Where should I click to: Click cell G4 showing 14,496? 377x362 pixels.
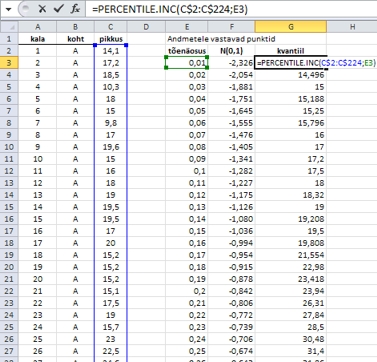pyautogui.click(x=291, y=75)
